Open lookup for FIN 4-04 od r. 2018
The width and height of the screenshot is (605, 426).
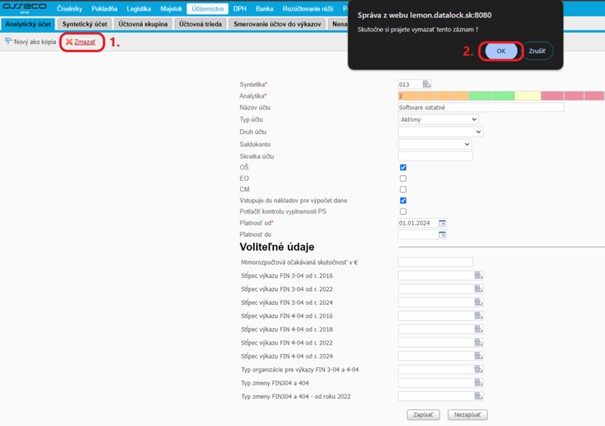coord(478,329)
